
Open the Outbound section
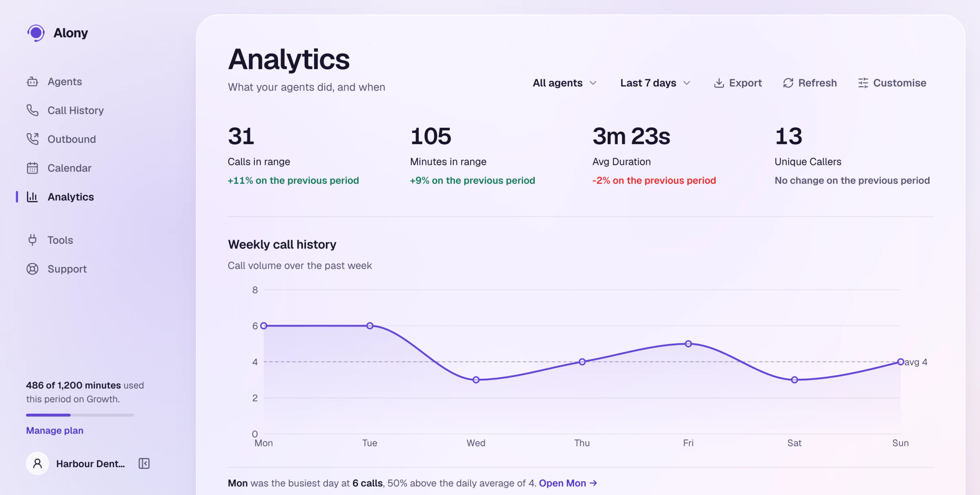tap(61, 139)
